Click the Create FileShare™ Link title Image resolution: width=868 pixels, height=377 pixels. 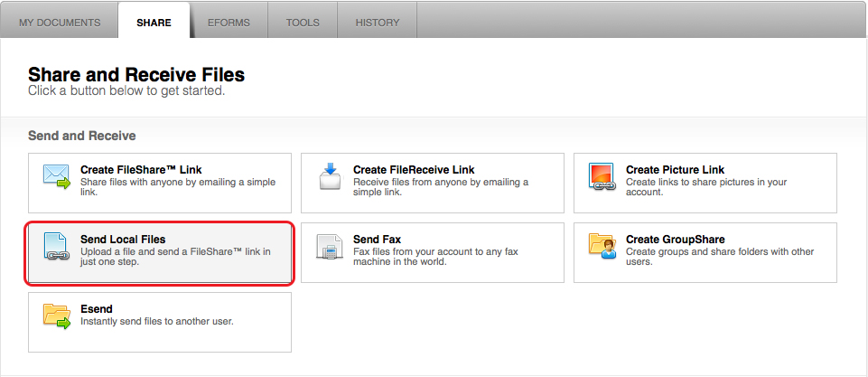click(141, 170)
